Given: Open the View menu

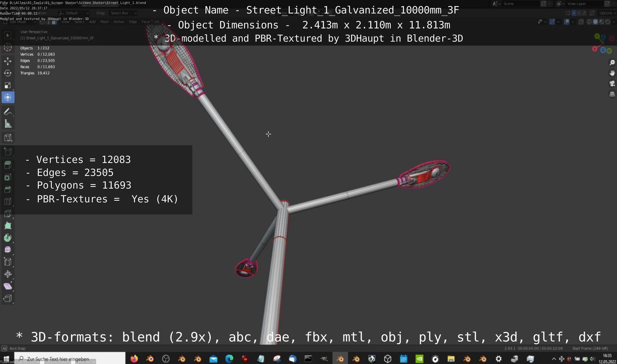Looking at the screenshot, I should point(65,22).
